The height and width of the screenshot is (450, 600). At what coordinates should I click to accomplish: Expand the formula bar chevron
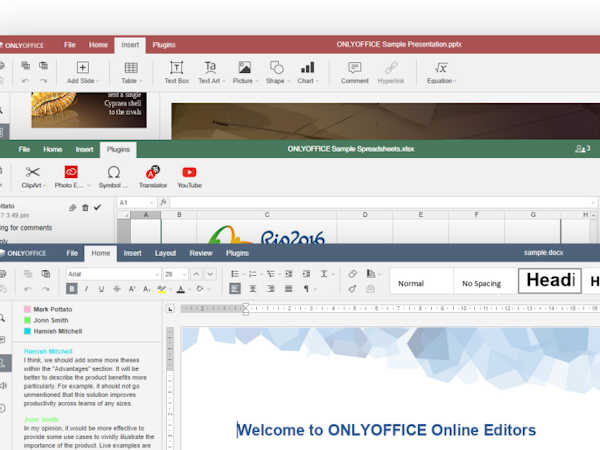593,202
